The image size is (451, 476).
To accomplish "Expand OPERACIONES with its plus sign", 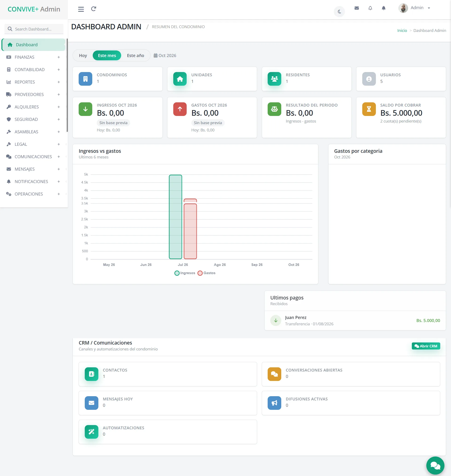I will pos(59,194).
